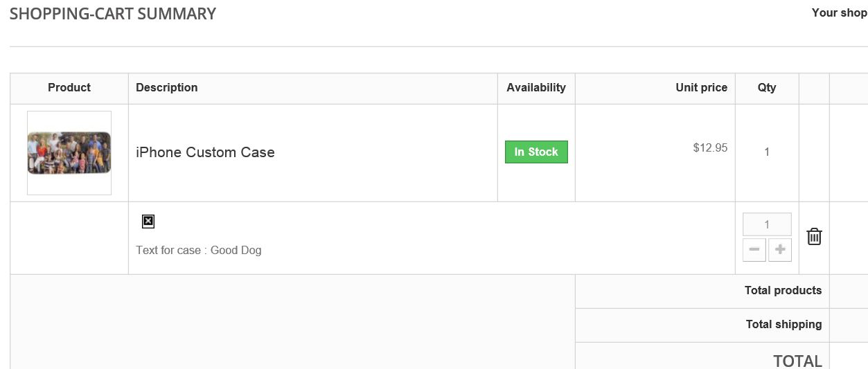The image size is (868, 369).
Task: Click the TOTAL label
Action: tap(797, 361)
